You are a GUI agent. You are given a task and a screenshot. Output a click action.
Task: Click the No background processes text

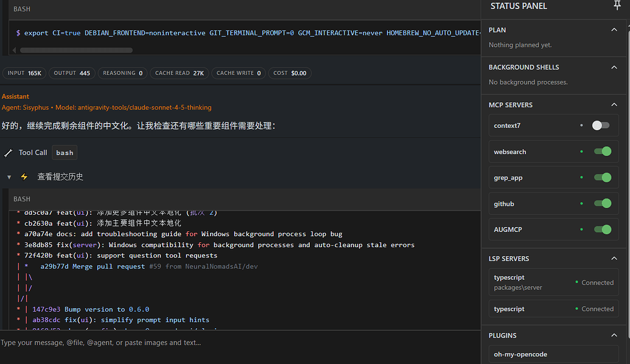tap(528, 82)
